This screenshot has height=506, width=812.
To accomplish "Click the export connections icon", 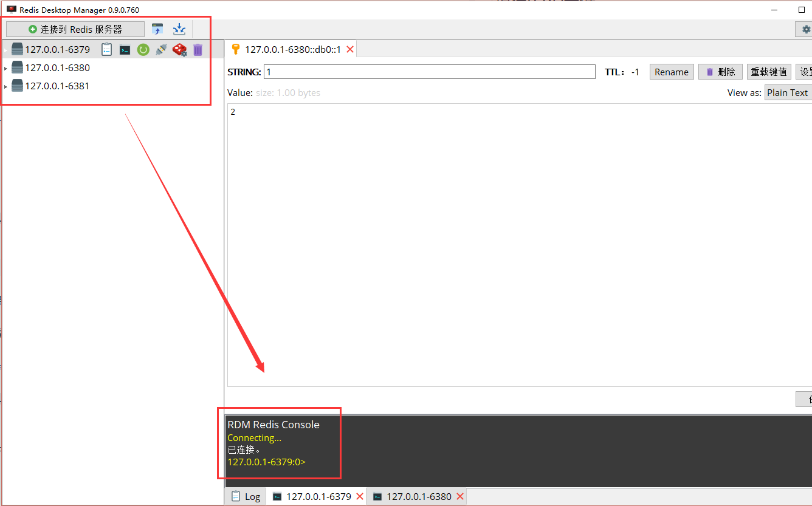I will click(x=179, y=29).
